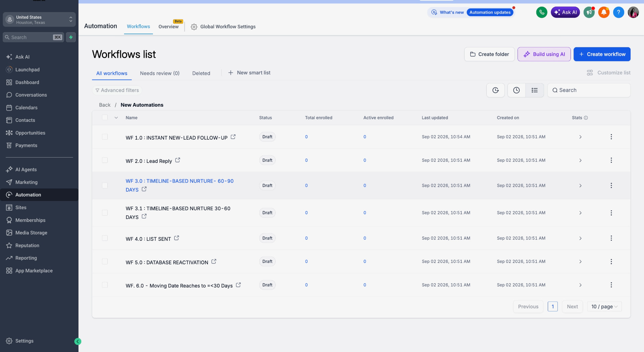Image resolution: width=644 pixels, height=352 pixels.
Task: Check the WF 3.1 TIMELINE-BASED NURTURE 30-60 row
Action: point(105,213)
